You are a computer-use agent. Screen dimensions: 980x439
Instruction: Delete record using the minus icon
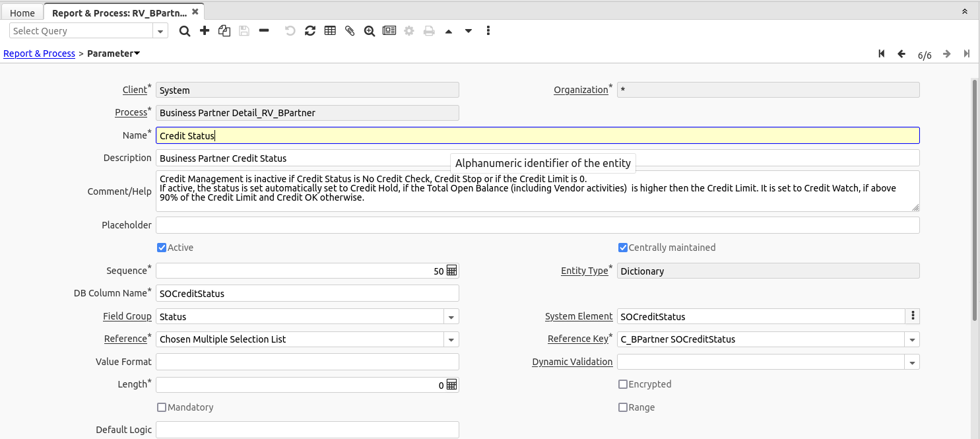(264, 31)
